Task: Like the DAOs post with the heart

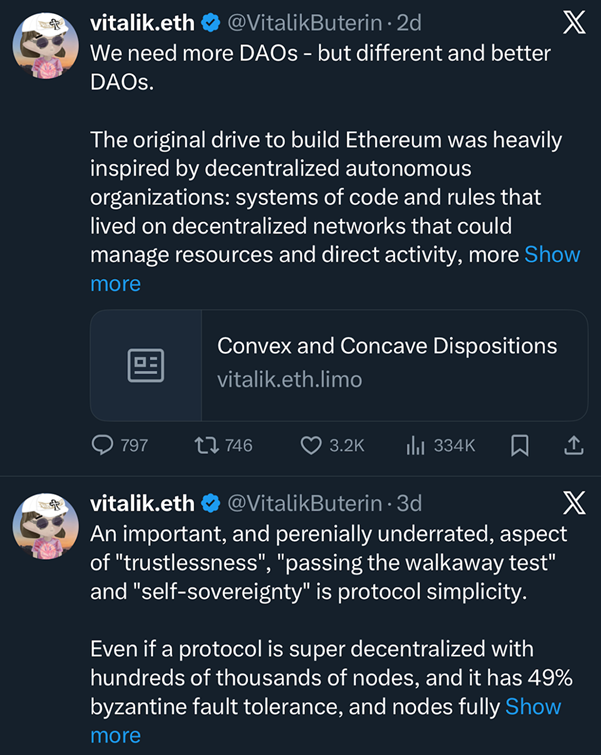Action: 311,446
